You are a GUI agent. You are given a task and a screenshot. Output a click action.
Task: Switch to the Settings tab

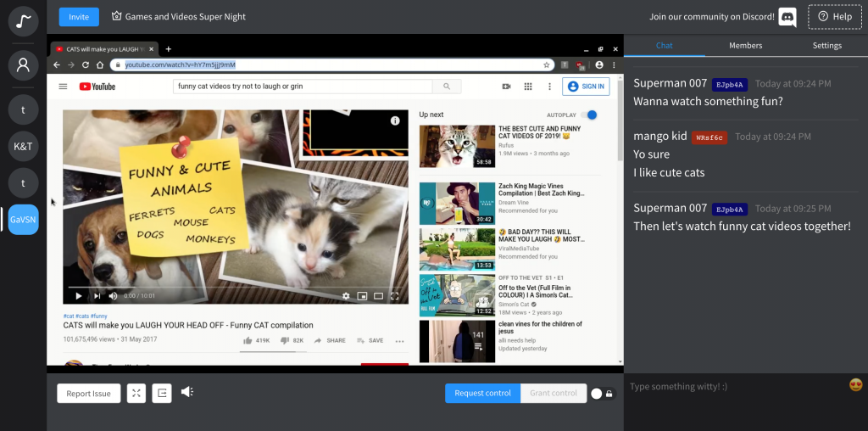826,46
